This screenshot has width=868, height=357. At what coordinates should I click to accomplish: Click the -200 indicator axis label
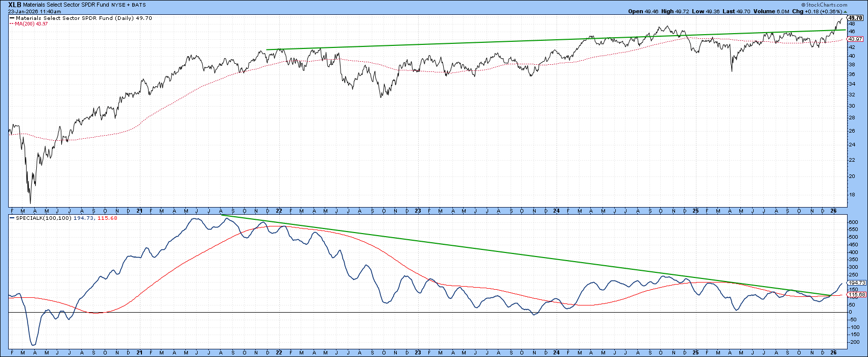pos(854,342)
